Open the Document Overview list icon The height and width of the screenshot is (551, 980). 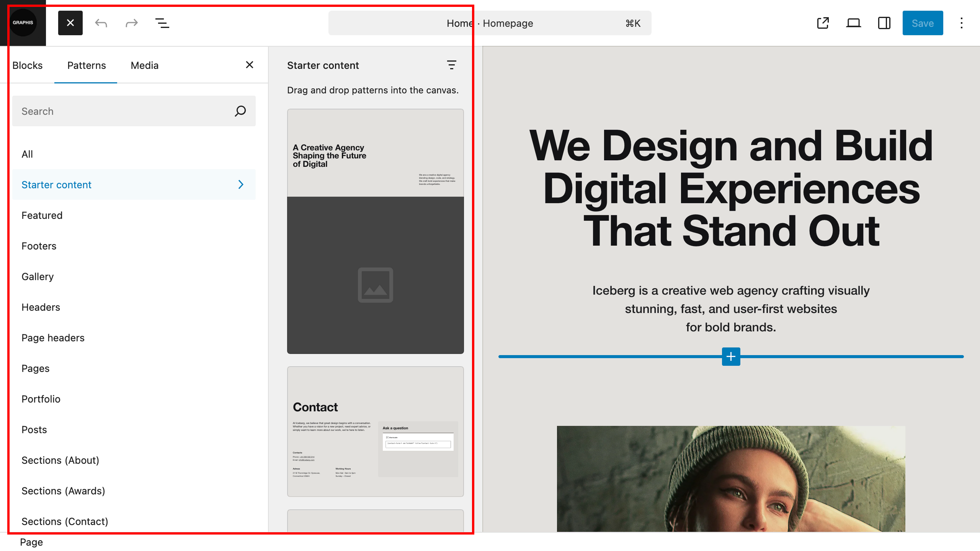[162, 23]
